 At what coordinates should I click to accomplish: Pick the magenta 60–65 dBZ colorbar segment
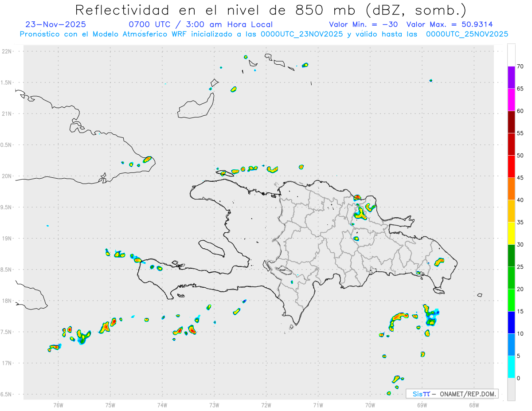click(511, 100)
